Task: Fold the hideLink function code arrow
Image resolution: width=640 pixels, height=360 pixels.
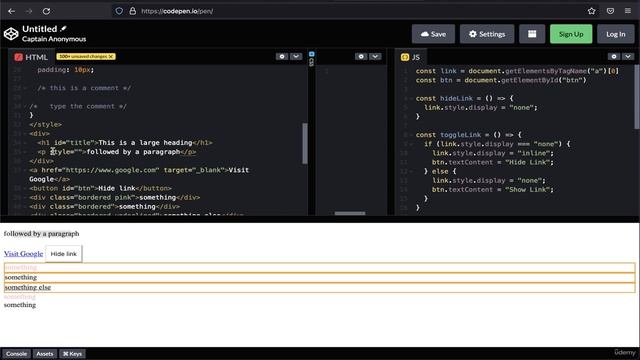Action: 411,98
